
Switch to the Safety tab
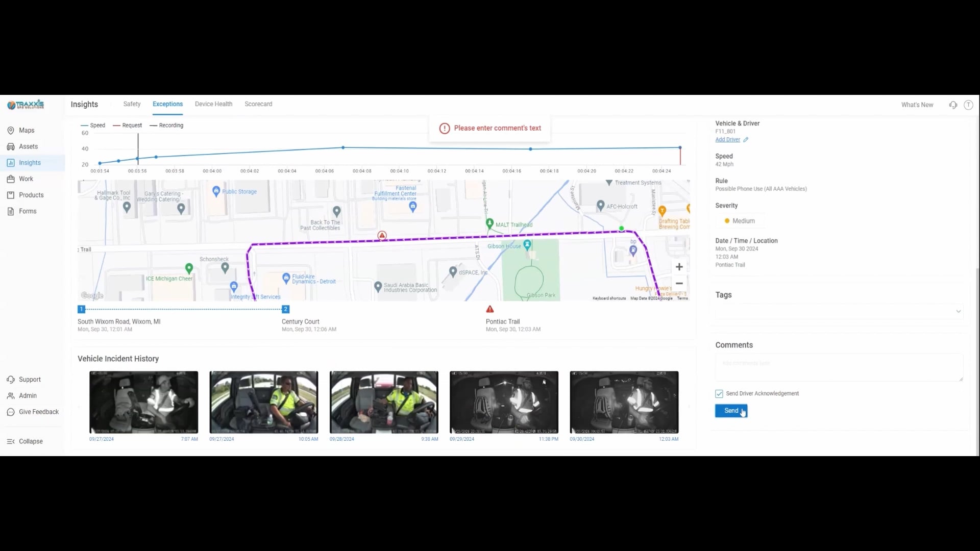(132, 104)
